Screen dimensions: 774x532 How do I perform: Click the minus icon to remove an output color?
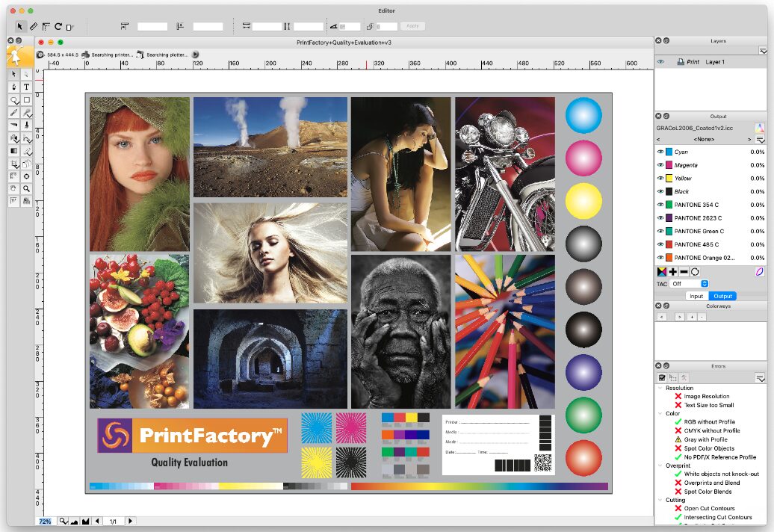tap(684, 271)
